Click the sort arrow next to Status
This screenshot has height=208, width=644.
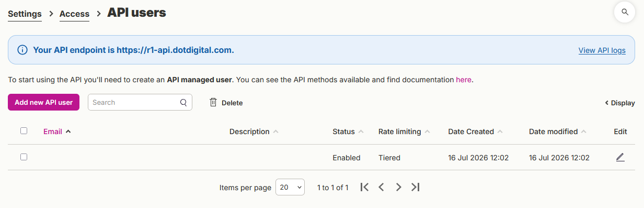(x=361, y=132)
